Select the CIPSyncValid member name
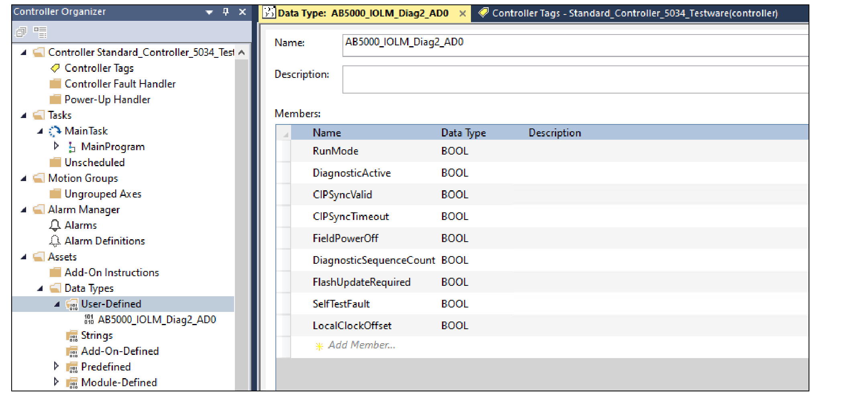Image resolution: width=868 pixels, height=397 pixels. pyautogui.click(x=342, y=195)
